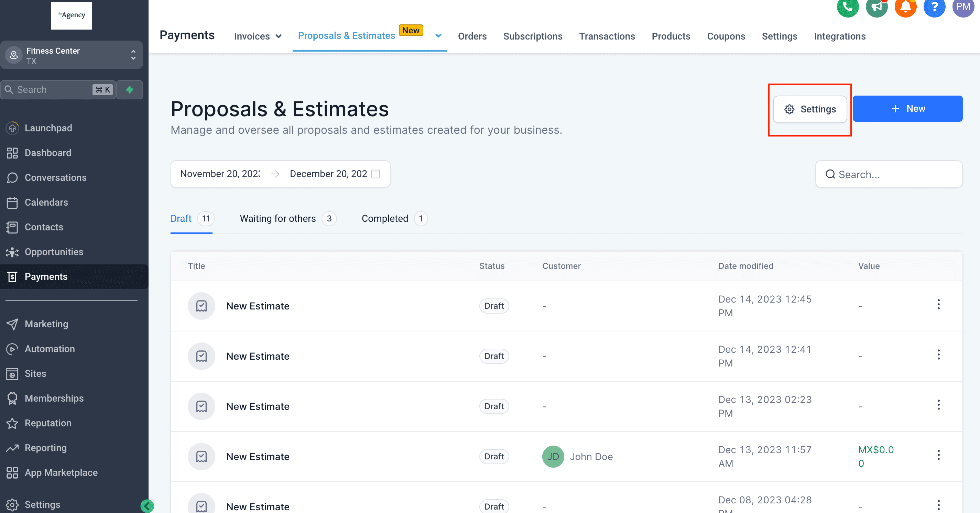Set start date November 20, 2023

[x=221, y=174]
